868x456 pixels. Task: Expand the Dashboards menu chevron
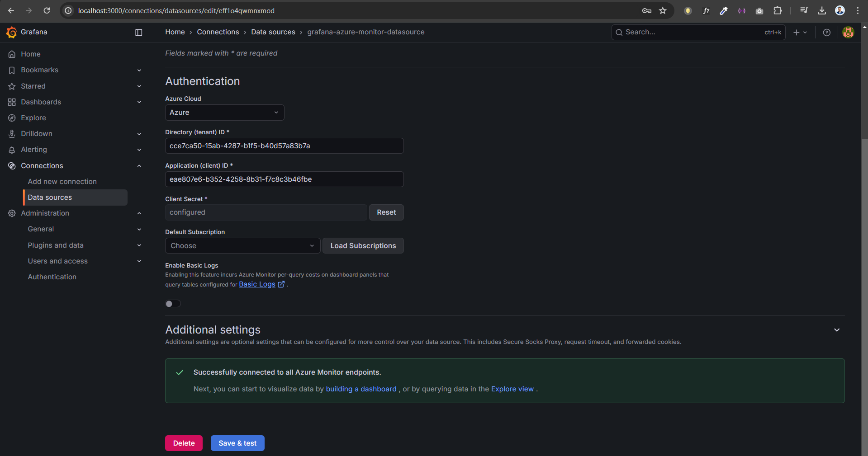click(139, 102)
